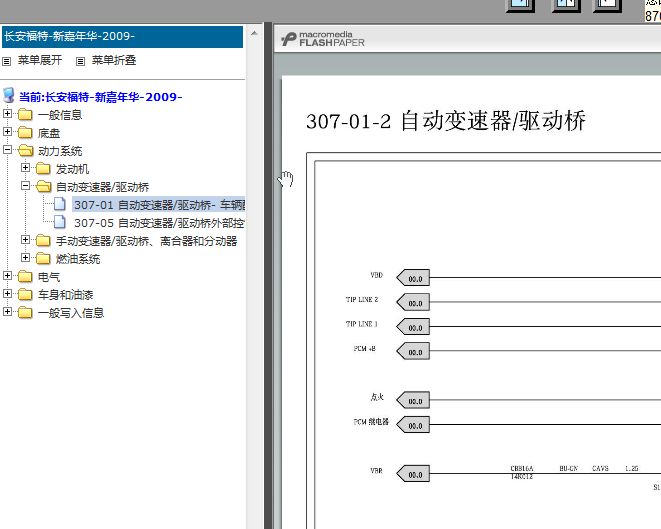Click the VBR connector 00.0 tag
The height and width of the screenshot is (529, 661).
[413, 474]
